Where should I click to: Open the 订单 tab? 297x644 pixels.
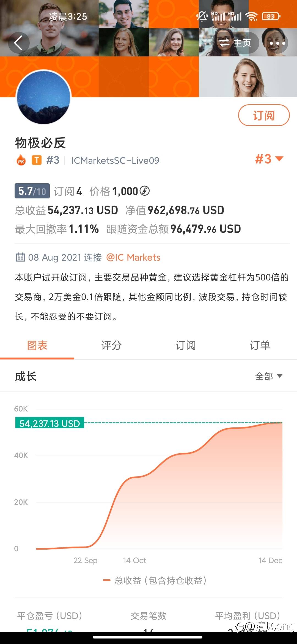click(x=260, y=345)
